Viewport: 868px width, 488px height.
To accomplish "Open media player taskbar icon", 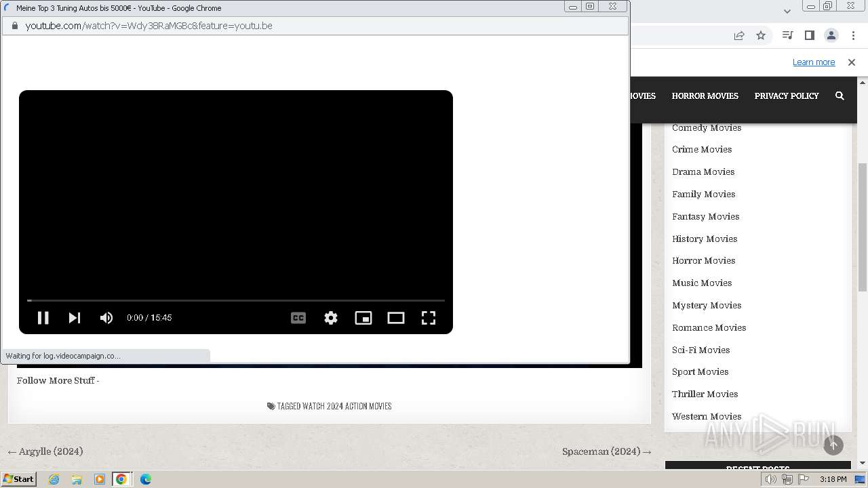I will click(x=99, y=479).
